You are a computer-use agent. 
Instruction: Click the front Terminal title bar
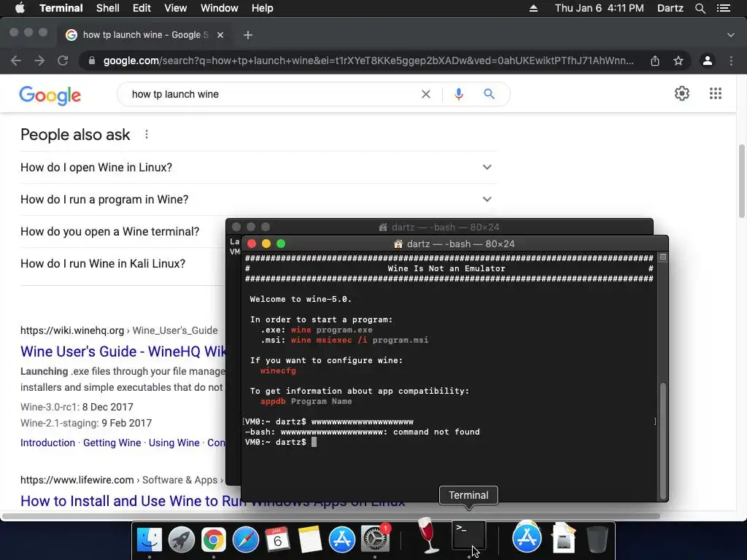pos(455,244)
